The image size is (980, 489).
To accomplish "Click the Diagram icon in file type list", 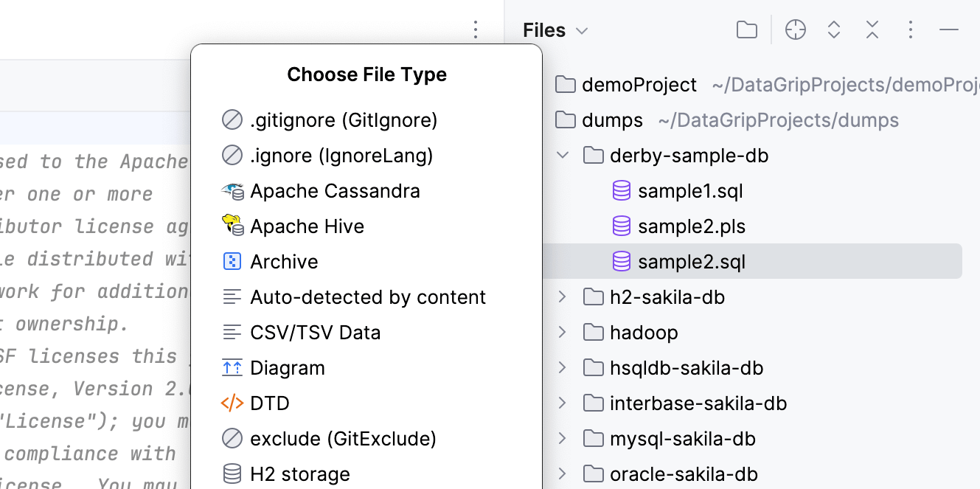I will click(233, 367).
